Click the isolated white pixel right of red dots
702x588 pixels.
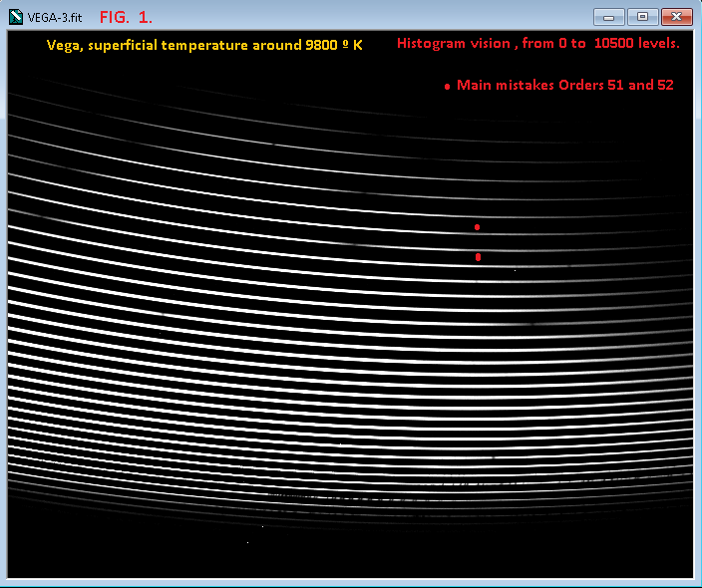point(516,269)
